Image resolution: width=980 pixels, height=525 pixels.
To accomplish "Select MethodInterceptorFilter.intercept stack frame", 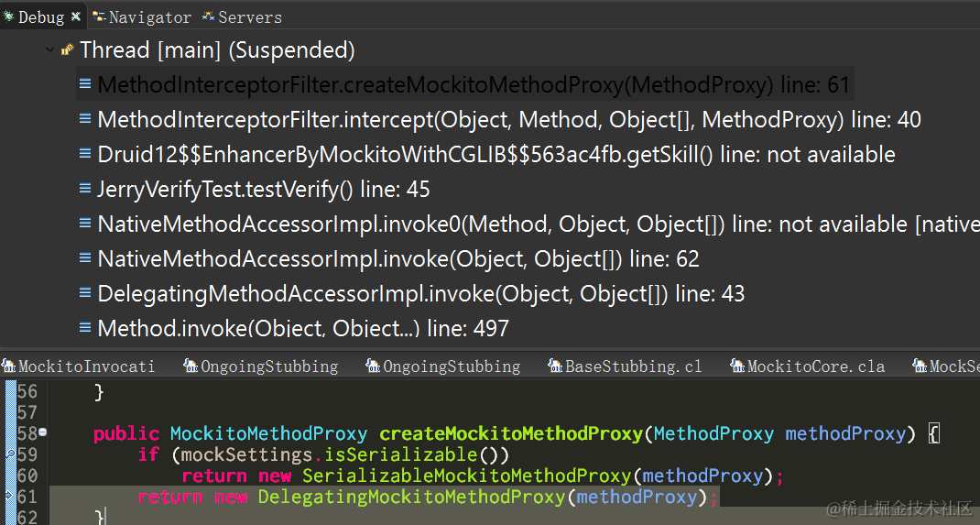I will (508, 119).
